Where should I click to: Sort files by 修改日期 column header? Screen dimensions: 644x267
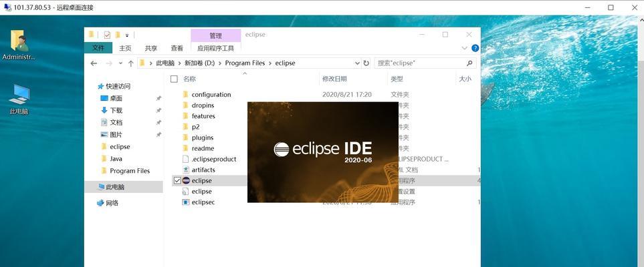[x=334, y=79]
